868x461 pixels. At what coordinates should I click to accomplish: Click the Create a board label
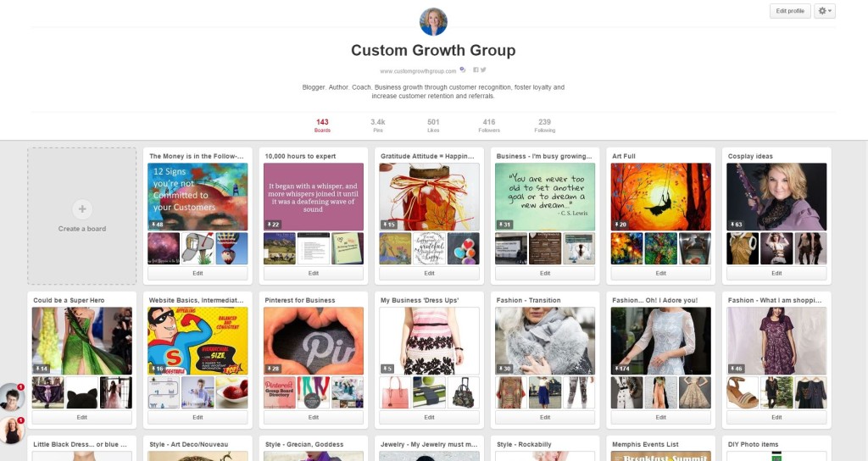click(82, 229)
